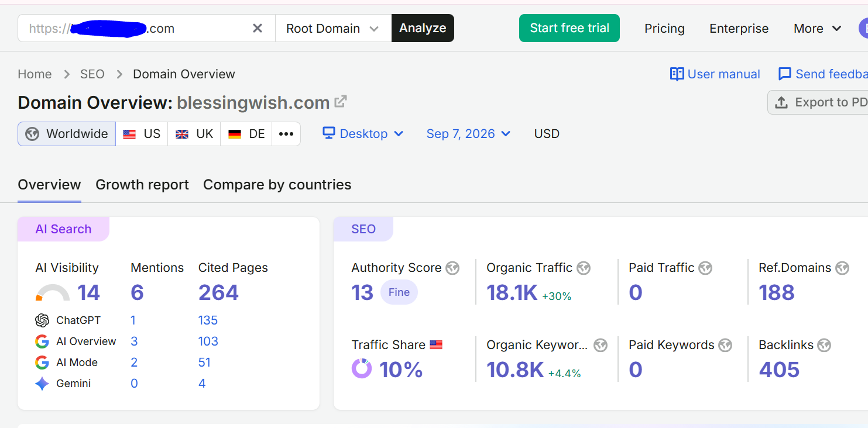This screenshot has height=428, width=868.
Task: Open AI Mode mentions count 2
Action: [134, 363]
